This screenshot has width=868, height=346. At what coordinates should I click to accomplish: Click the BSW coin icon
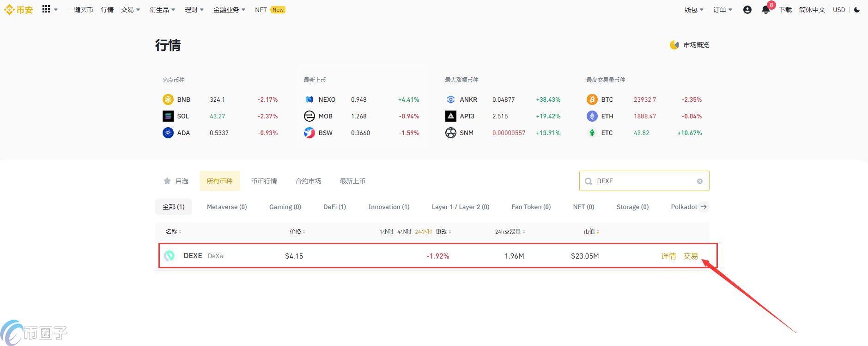coord(309,133)
